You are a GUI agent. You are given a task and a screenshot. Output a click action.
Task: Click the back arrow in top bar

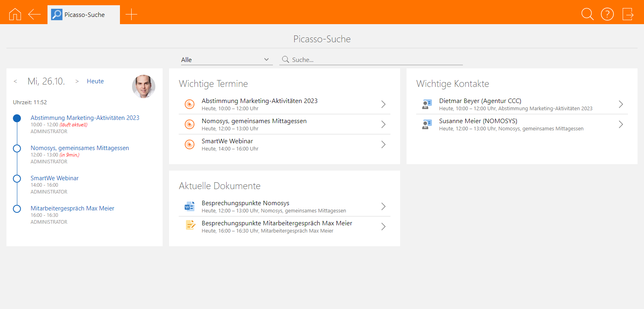(x=35, y=14)
